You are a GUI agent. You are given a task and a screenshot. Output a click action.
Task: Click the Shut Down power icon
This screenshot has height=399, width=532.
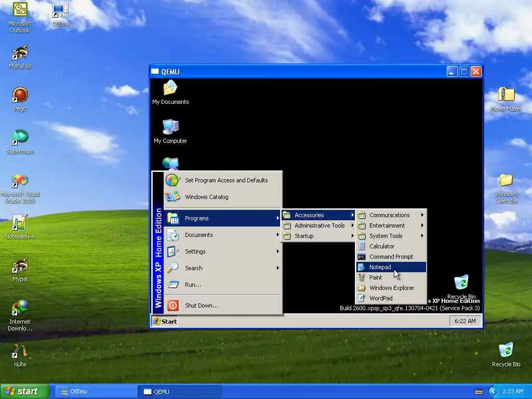172,305
